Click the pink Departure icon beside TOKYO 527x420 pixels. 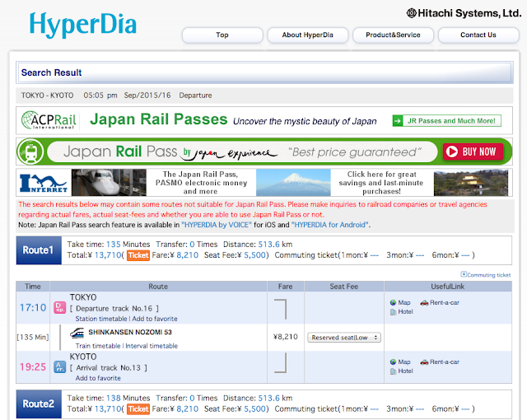coord(60,307)
